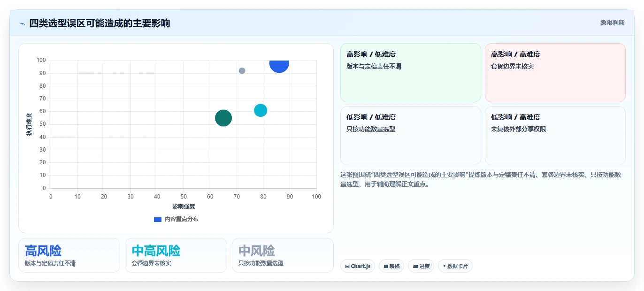Click the 执行难度 y-axis label

[29, 124]
